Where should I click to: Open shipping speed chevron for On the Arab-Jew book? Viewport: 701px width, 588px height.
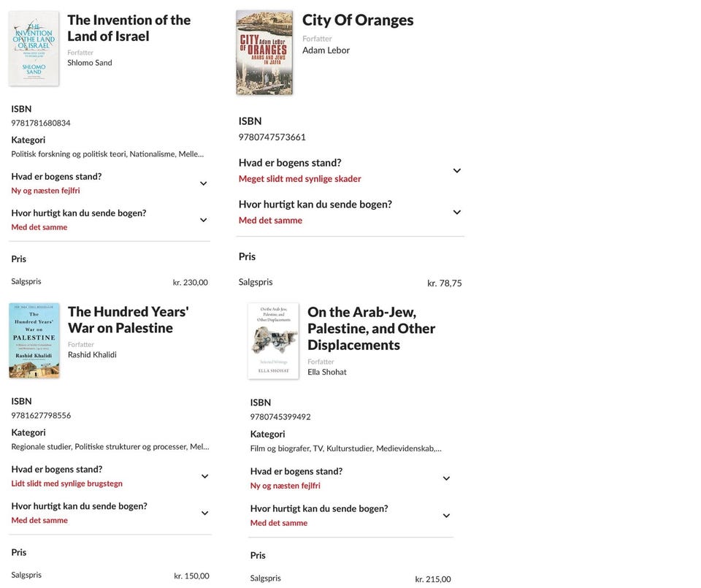(x=447, y=515)
